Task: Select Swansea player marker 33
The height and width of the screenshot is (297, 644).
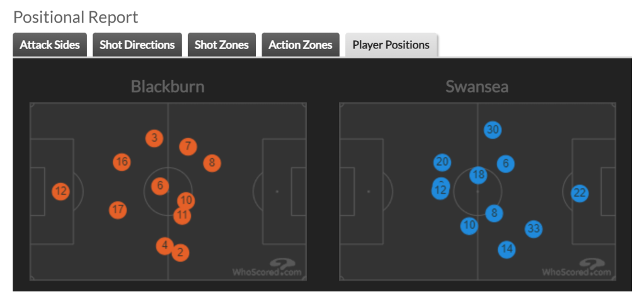Action: [x=533, y=229]
